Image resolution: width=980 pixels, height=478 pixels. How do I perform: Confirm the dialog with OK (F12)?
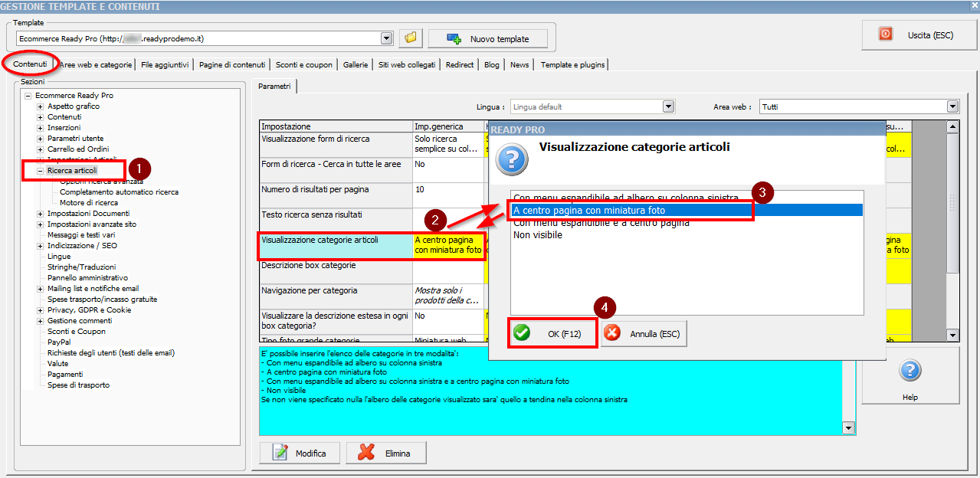click(552, 334)
